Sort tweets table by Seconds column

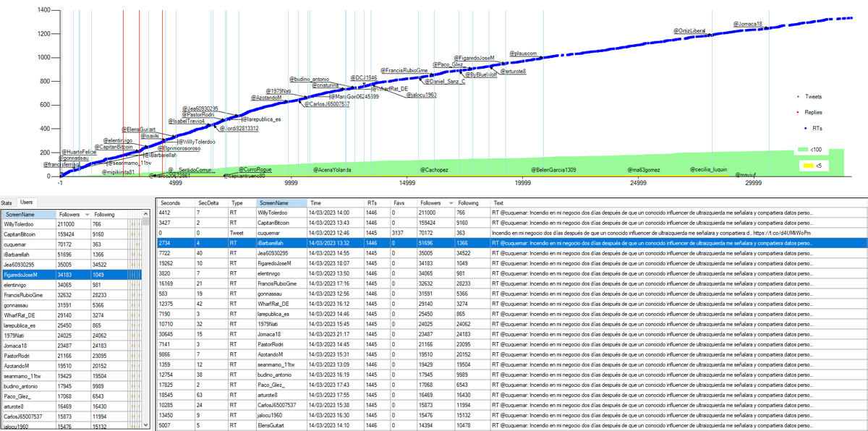point(176,203)
